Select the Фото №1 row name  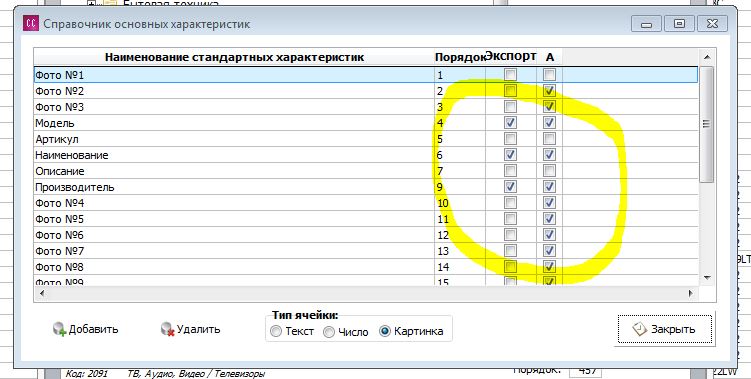point(59,75)
